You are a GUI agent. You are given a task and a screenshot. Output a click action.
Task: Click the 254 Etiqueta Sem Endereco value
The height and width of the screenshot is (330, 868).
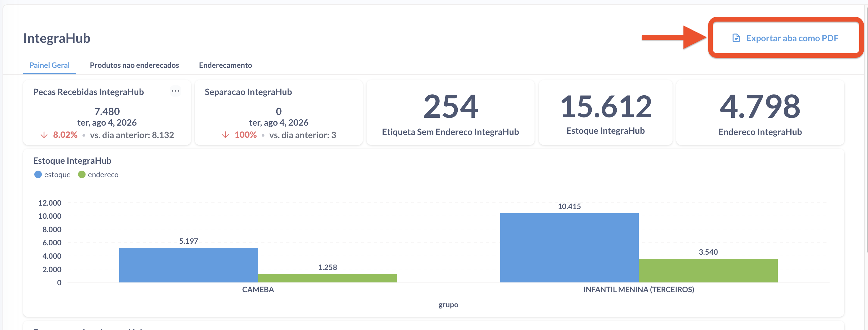click(x=450, y=107)
